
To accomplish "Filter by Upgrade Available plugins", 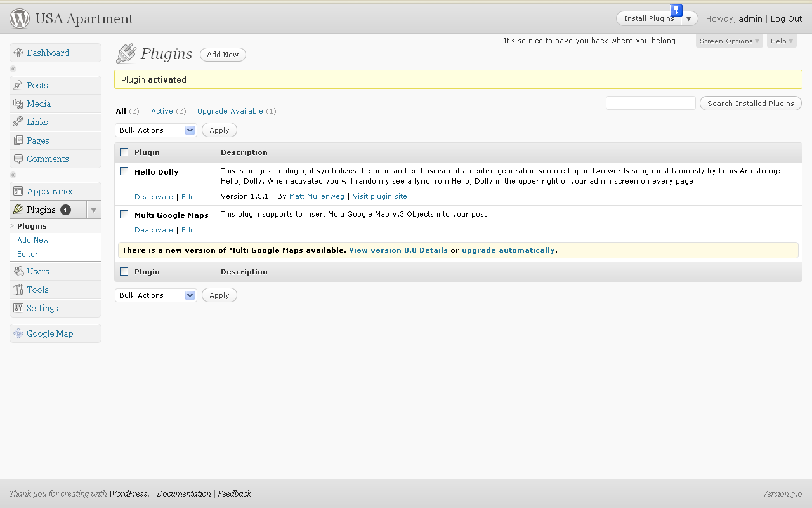I will pyautogui.click(x=230, y=111).
